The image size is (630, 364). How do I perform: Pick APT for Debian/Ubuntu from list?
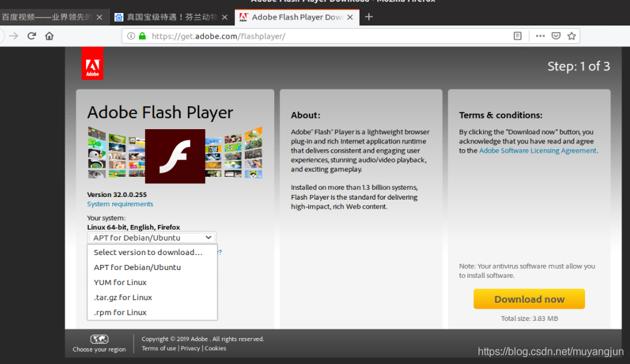coord(152,267)
